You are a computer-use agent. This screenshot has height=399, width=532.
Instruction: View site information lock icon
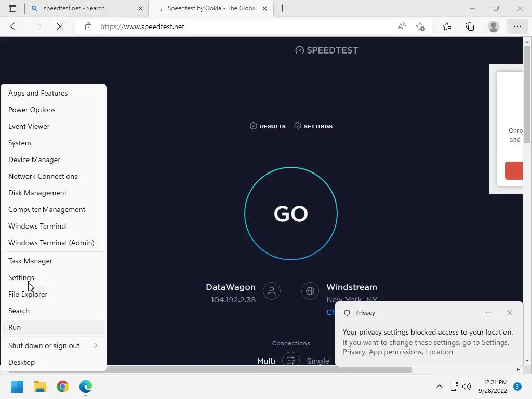pos(88,26)
